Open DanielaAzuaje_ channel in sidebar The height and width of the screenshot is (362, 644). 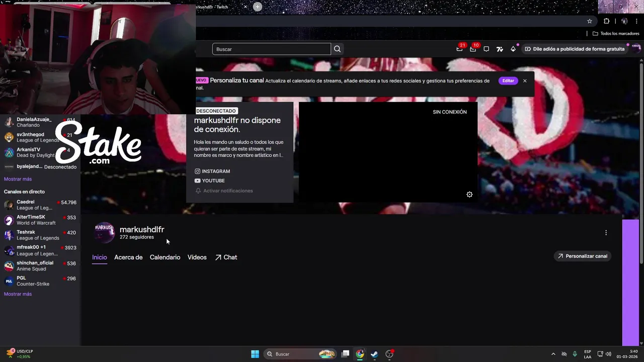click(x=40, y=122)
